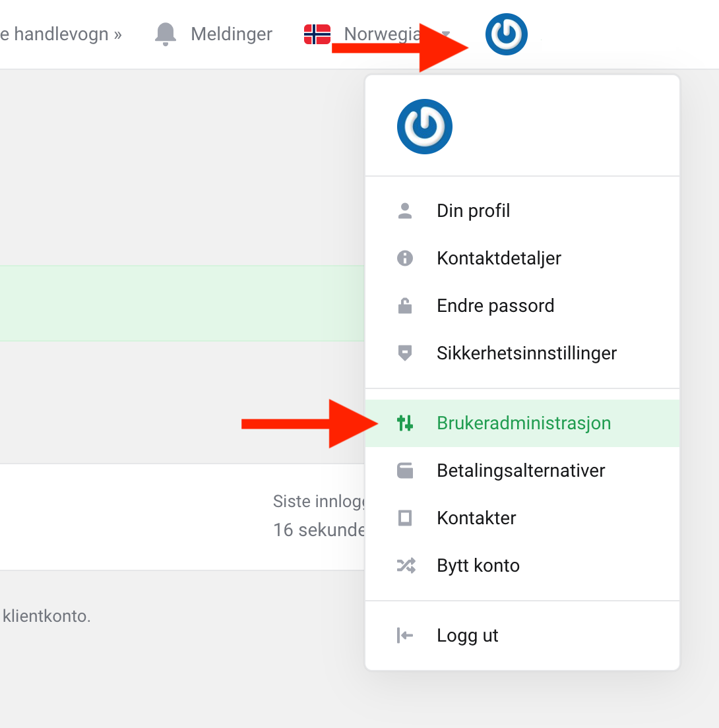
Task: Click the sliders icon beside Brukeradministrasjon
Action: point(405,423)
